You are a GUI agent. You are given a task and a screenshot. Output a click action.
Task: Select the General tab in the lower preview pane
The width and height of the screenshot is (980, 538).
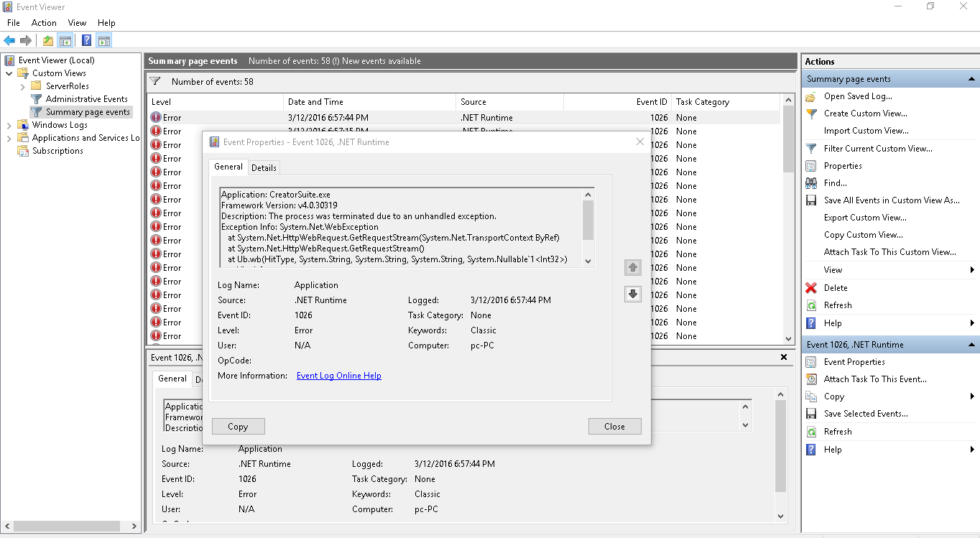coord(172,379)
